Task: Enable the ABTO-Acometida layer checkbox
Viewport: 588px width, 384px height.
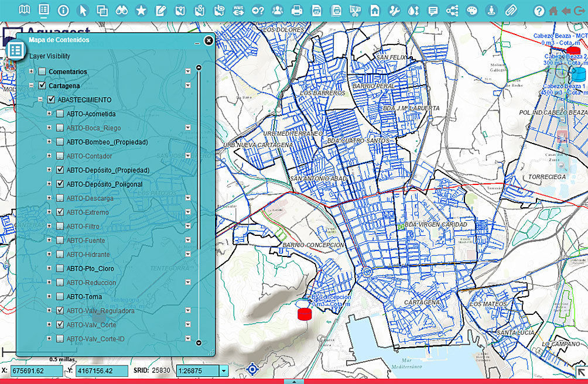Action: 60,114
